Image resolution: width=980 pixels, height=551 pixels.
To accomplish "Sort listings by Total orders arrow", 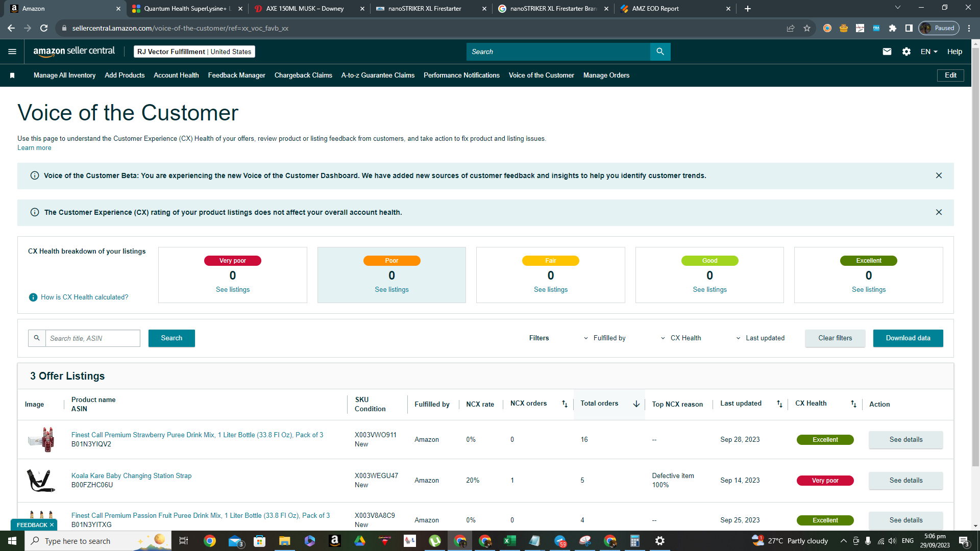I will [x=636, y=404].
